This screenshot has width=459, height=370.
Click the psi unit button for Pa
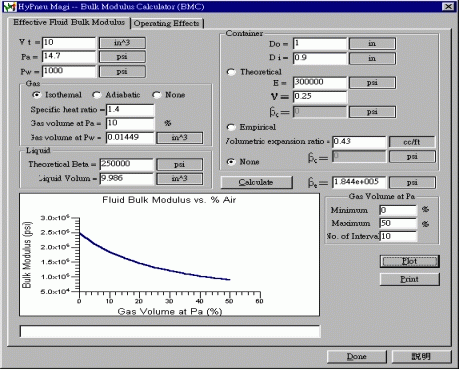(122, 57)
